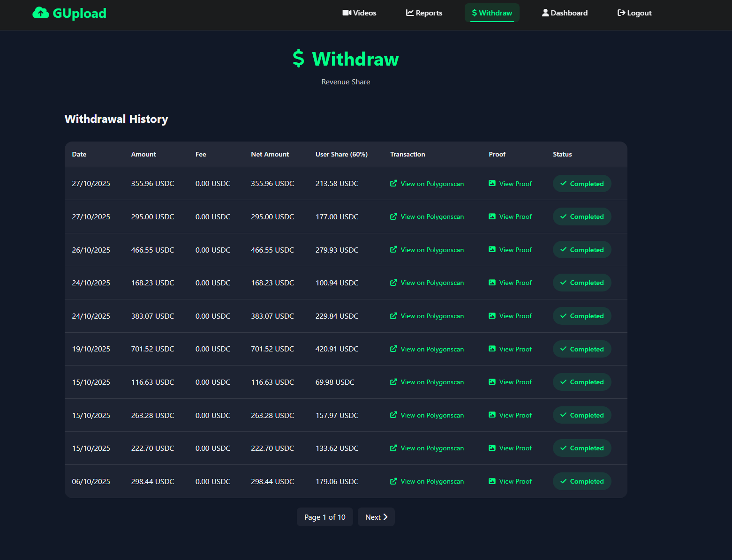
Task: Click proof image icon for 168.23 USDC row
Action: point(492,283)
